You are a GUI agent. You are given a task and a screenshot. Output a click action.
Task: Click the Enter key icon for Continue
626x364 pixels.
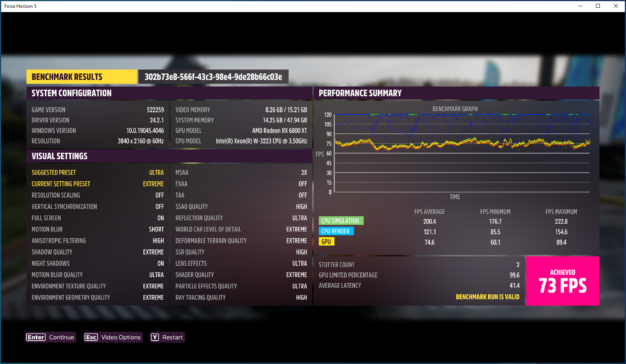coord(36,337)
